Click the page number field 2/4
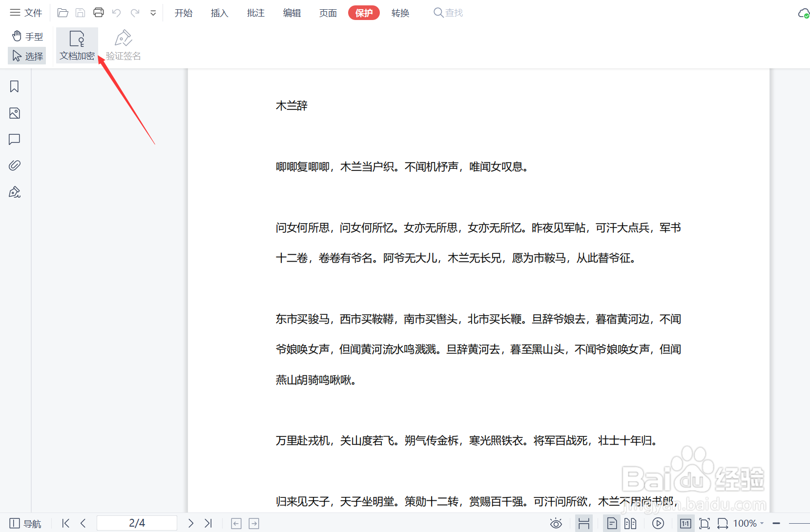Viewport: 810px width, 532px height. pos(137,523)
